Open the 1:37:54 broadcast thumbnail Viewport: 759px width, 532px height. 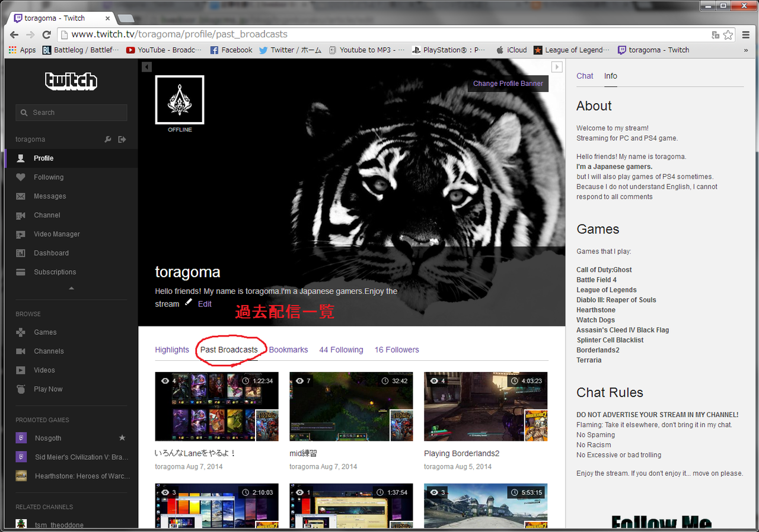pos(351,505)
